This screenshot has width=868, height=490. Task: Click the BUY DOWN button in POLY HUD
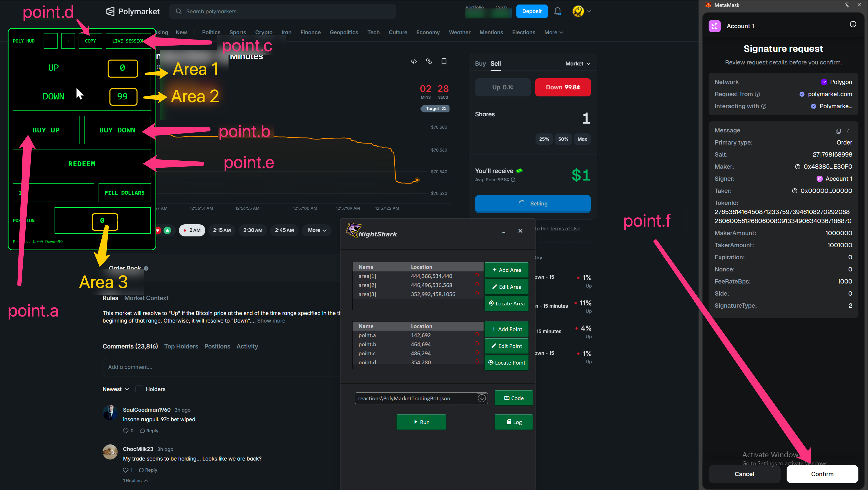[117, 130]
